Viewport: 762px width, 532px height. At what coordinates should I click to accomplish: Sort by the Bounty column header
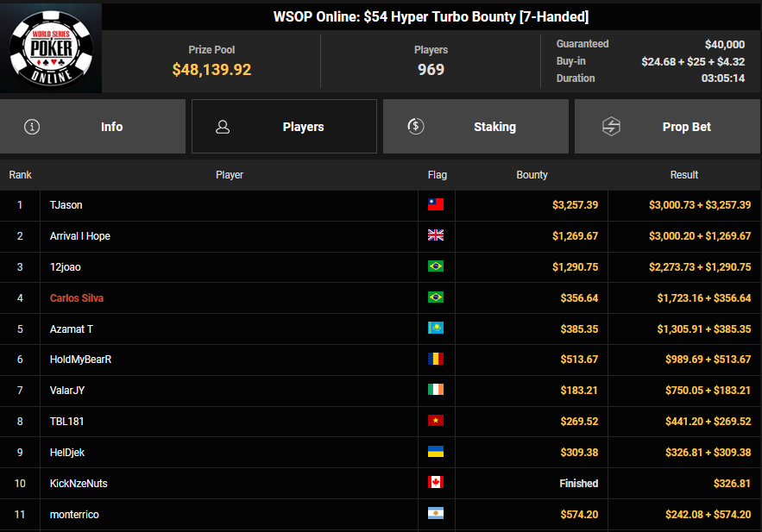click(x=532, y=175)
